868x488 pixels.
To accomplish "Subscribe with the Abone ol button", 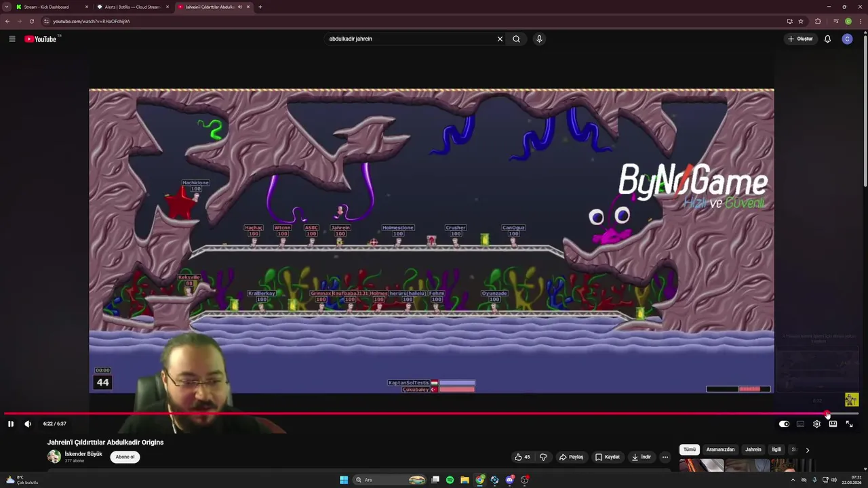I will tap(125, 457).
